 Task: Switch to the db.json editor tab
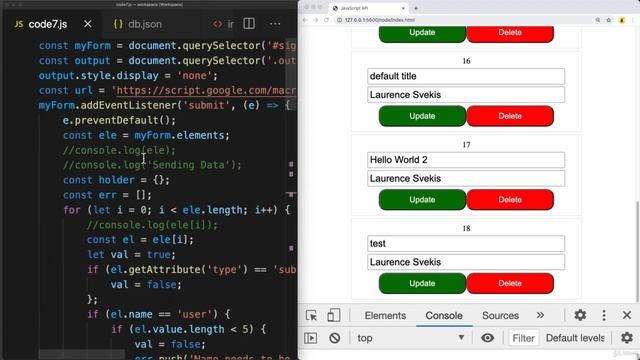pyautogui.click(x=138, y=24)
